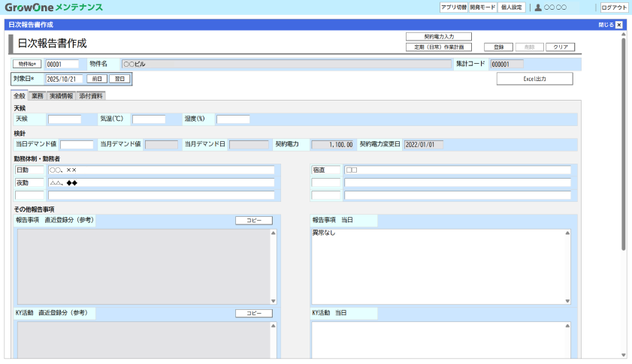Click the 宿直 shift type field
This screenshot has height=364, width=632.
coord(326,170)
